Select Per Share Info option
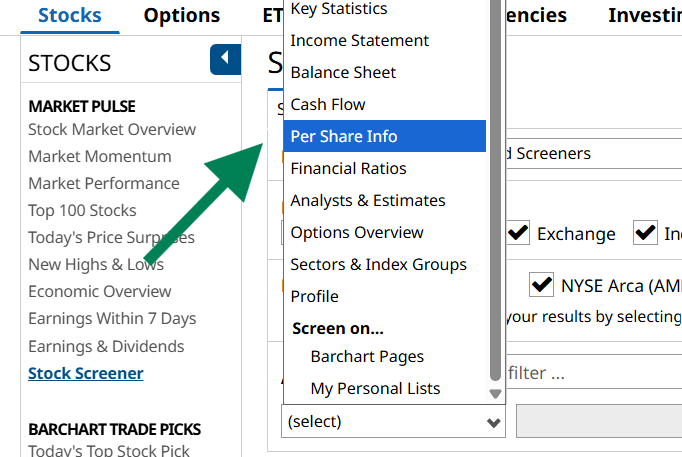Image resolution: width=682 pixels, height=457 pixels. pyautogui.click(x=384, y=136)
